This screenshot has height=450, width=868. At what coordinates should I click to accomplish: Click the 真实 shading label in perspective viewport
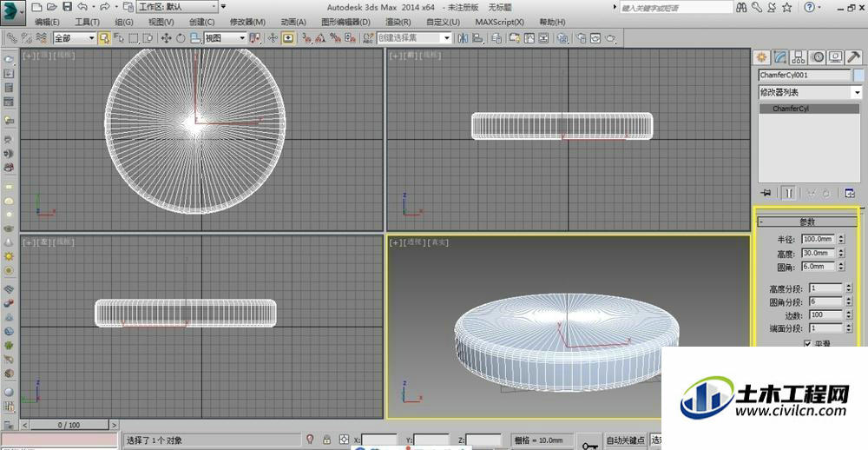coord(438,242)
